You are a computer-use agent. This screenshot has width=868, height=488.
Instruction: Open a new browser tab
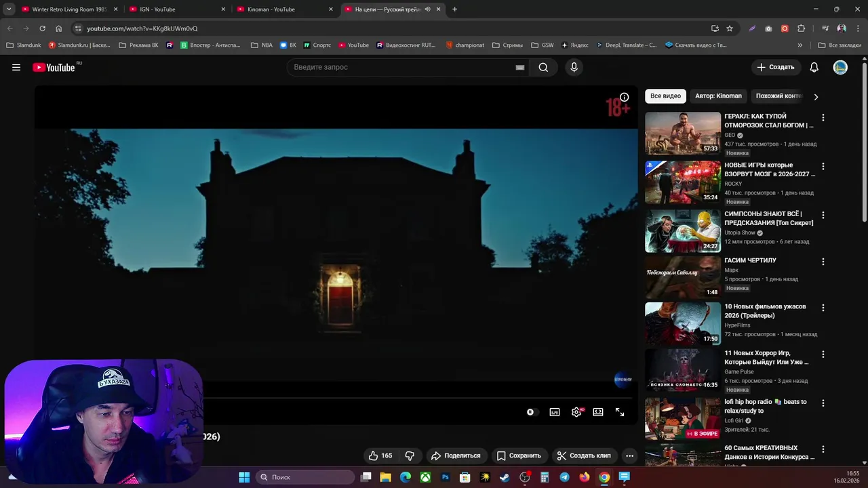(454, 9)
